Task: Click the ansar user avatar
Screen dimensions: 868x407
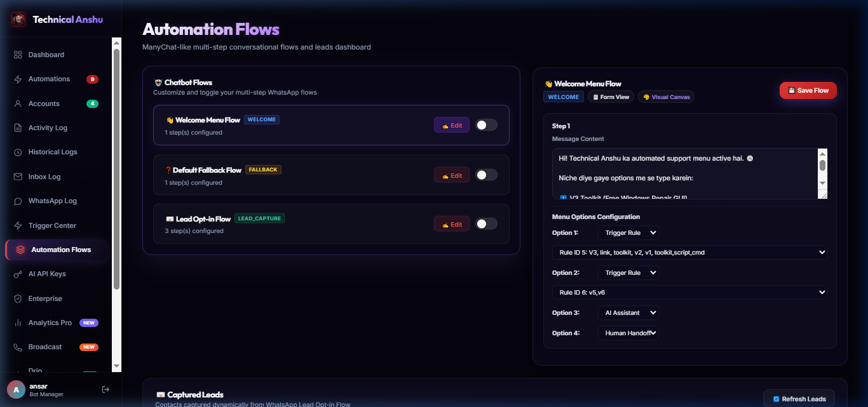Action: point(16,389)
